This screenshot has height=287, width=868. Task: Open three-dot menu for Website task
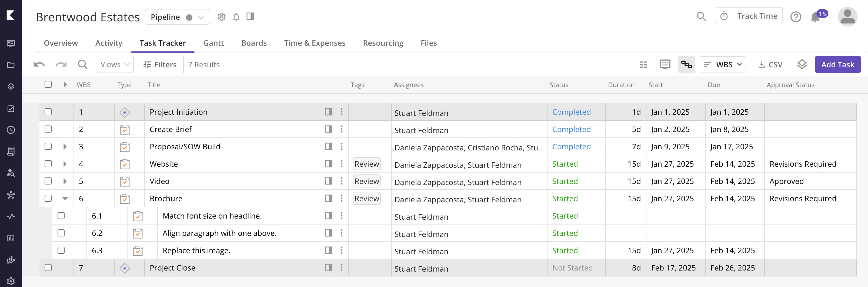[x=341, y=164]
